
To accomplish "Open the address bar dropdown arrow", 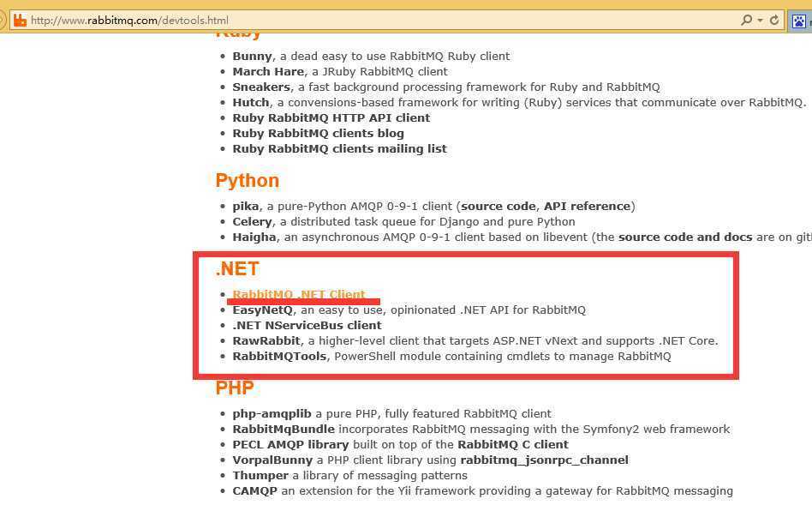I will coord(761,21).
